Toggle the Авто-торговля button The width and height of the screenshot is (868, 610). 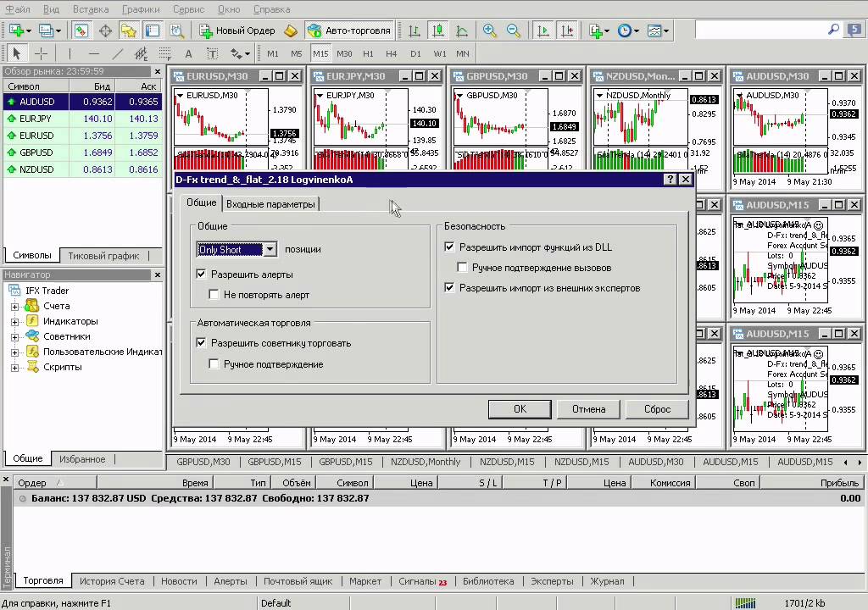click(x=350, y=30)
